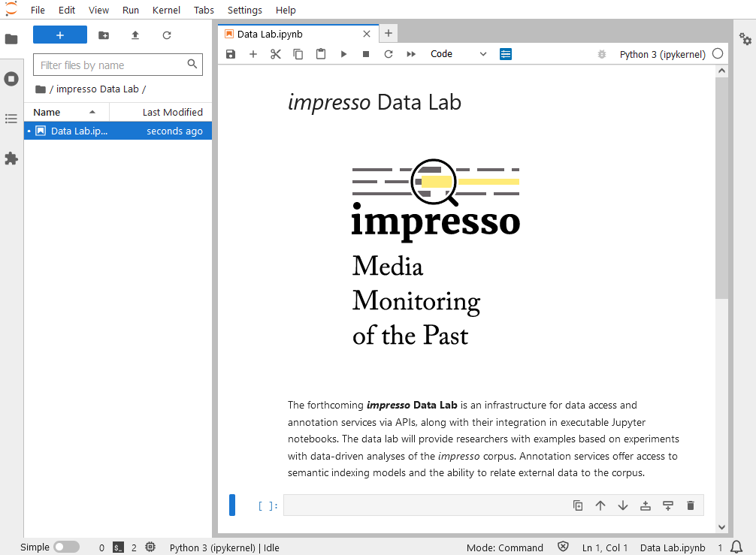Move the cell up
The image size is (756, 555).
(x=600, y=505)
